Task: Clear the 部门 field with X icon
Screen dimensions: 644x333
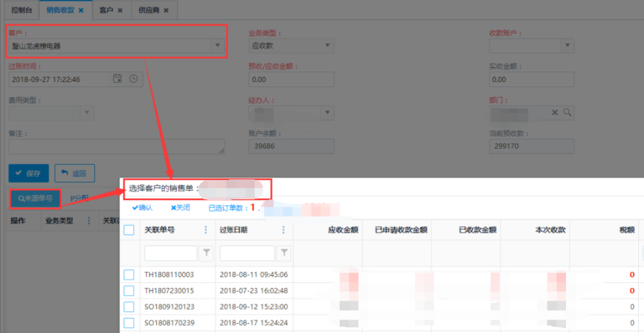Action: [x=555, y=112]
